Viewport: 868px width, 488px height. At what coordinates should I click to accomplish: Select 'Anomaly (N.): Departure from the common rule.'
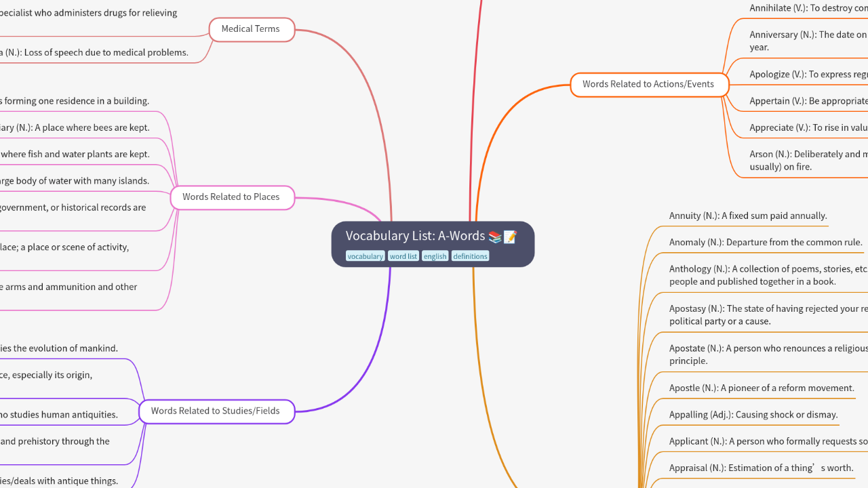point(766,243)
